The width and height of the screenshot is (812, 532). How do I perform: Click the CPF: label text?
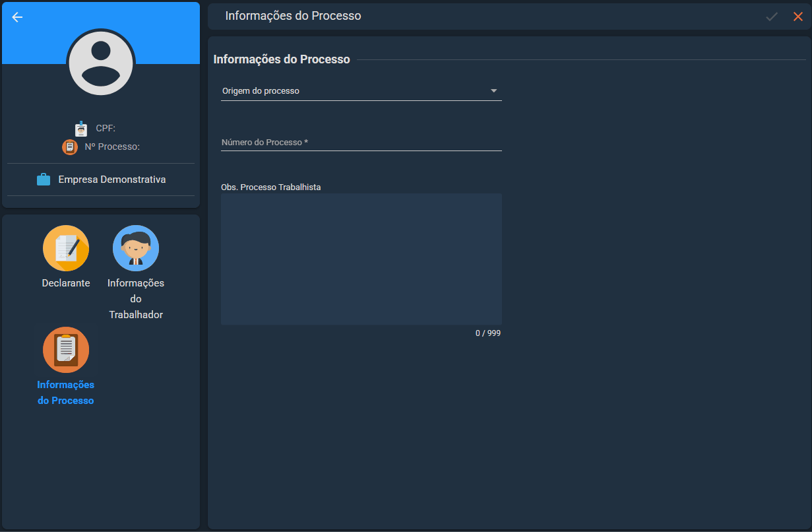pos(106,129)
